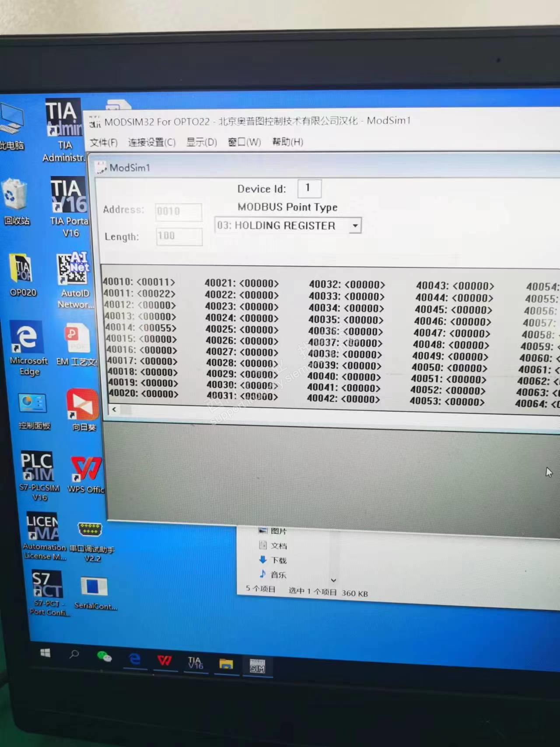Open the 控制面板 Control Panel icon
Image resolution: width=560 pixels, height=747 pixels.
33,411
